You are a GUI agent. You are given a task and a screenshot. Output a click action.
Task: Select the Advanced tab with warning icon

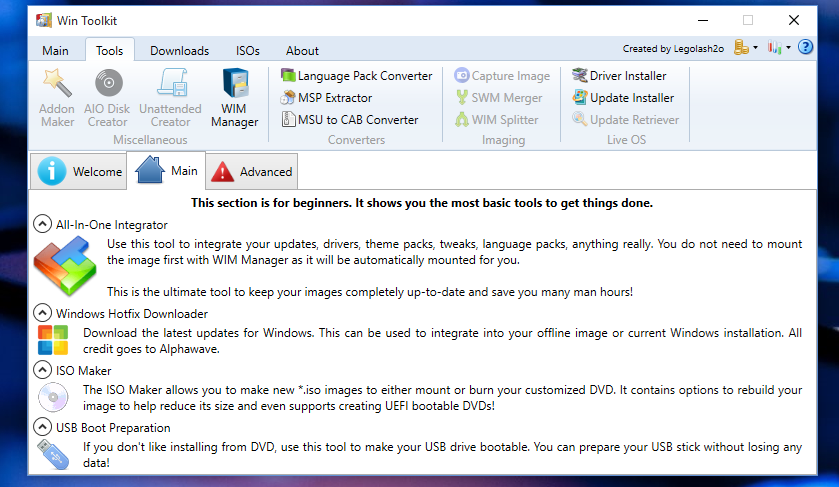click(x=251, y=171)
